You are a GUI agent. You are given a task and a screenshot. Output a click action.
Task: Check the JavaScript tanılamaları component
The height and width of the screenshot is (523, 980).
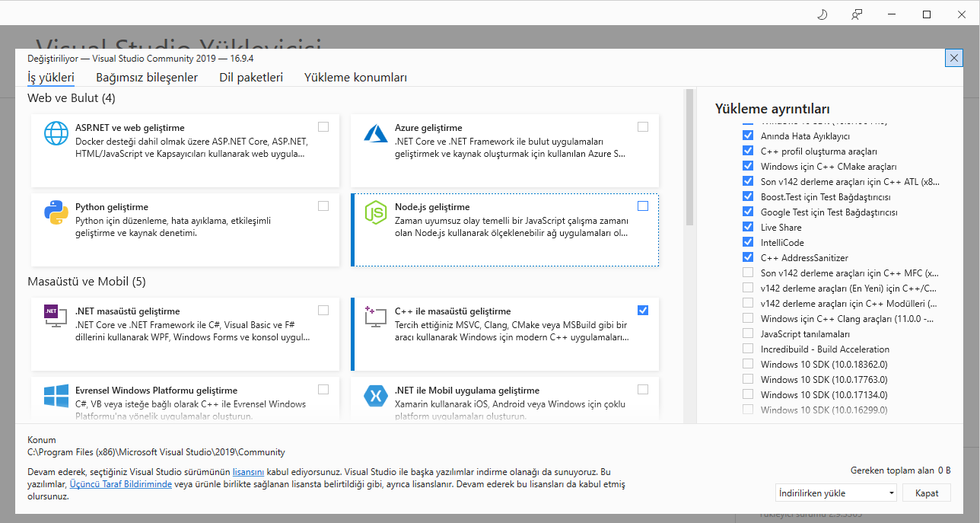(x=747, y=333)
